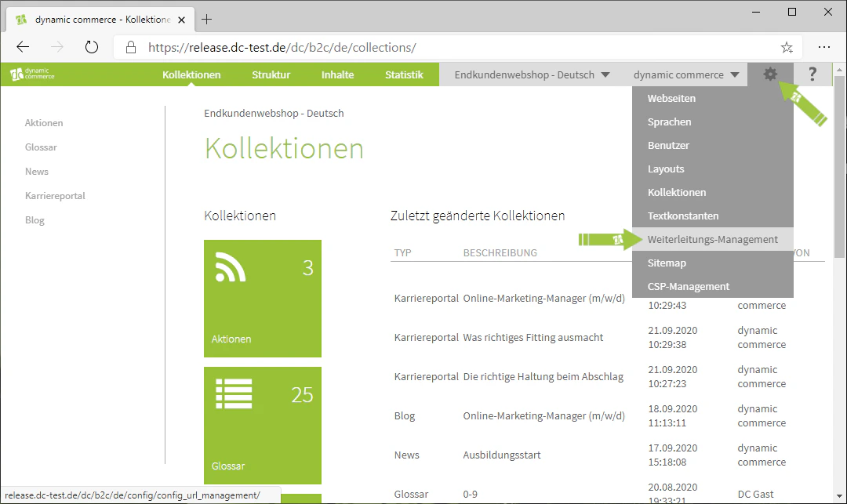
Task: Open the settings gear icon
Action: tap(770, 74)
